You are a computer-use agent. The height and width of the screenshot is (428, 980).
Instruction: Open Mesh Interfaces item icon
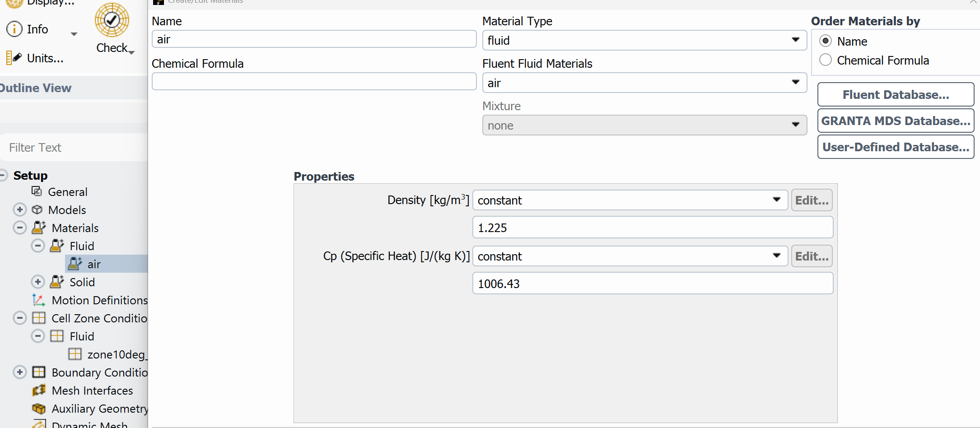[39, 390]
